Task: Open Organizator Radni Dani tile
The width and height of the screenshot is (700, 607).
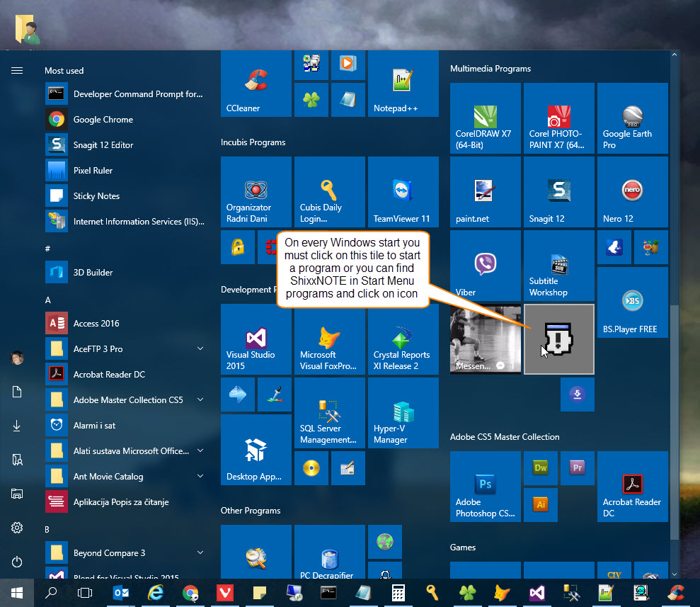Action: [x=256, y=192]
